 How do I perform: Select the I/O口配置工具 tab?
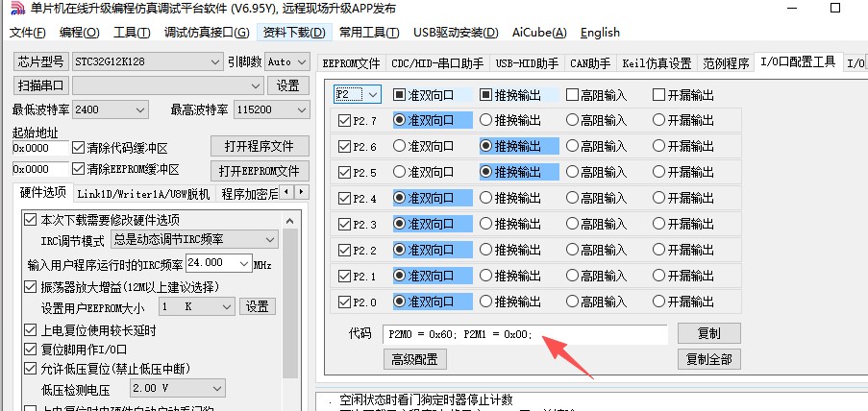798,62
